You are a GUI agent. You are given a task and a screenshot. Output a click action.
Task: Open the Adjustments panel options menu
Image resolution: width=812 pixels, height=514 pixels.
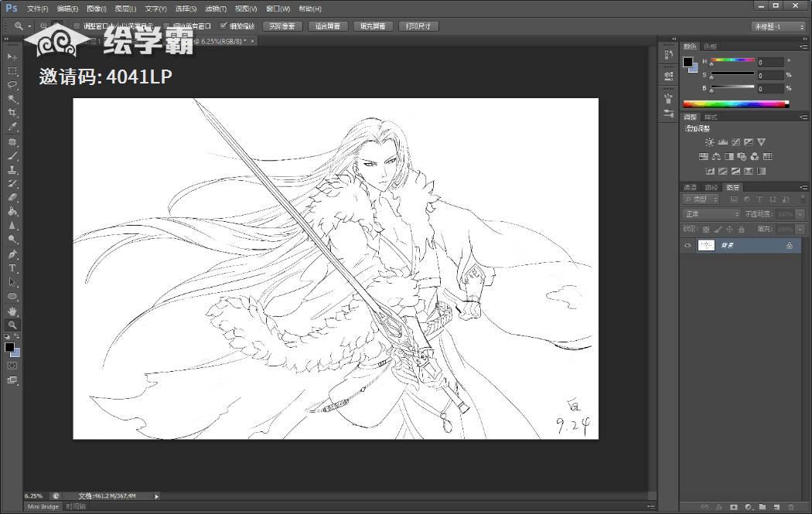(803, 117)
